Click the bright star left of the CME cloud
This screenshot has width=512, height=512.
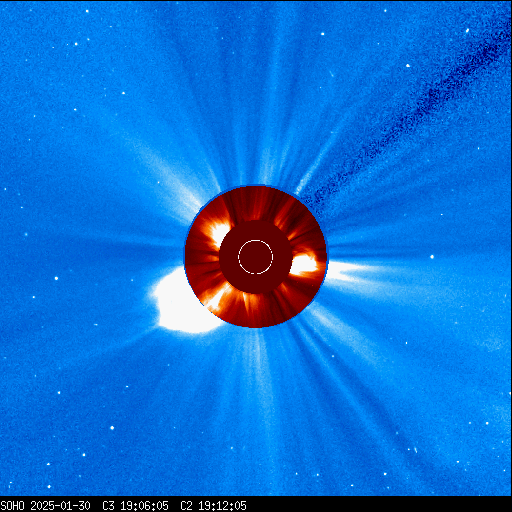coord(56,278)
